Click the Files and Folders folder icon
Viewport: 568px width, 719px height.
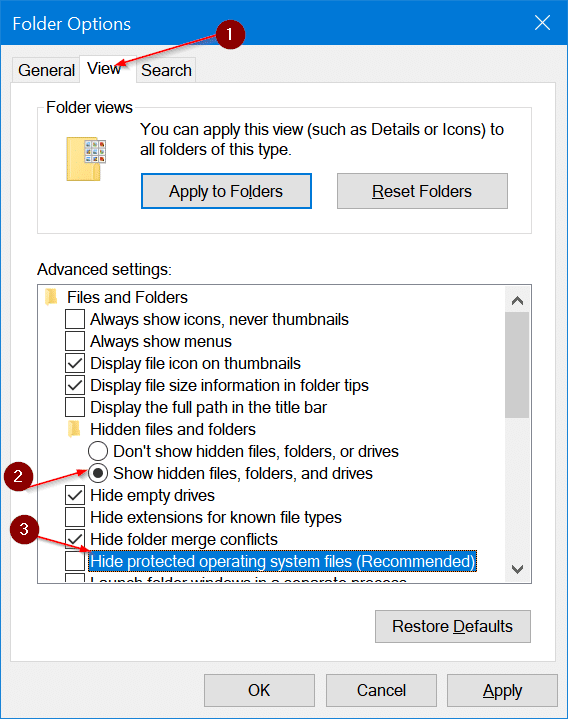pos(51,297)
